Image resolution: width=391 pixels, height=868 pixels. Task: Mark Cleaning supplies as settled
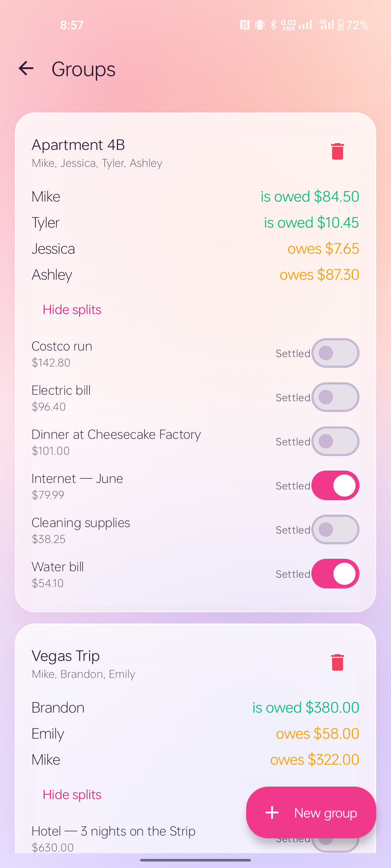coord(335,529)
